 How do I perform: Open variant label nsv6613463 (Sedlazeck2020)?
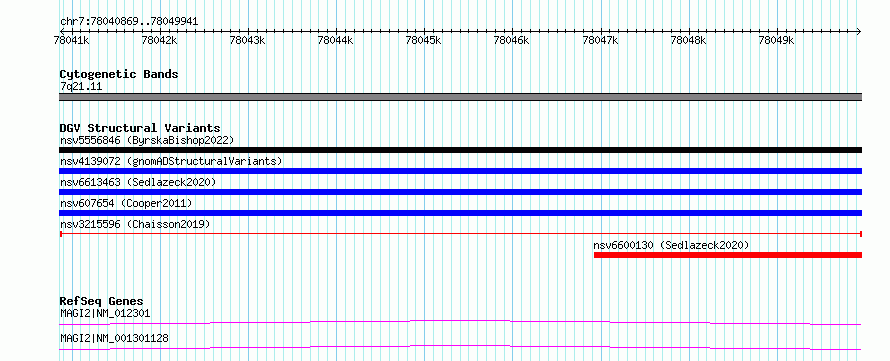pyautogui.click(x=138, y=182)
